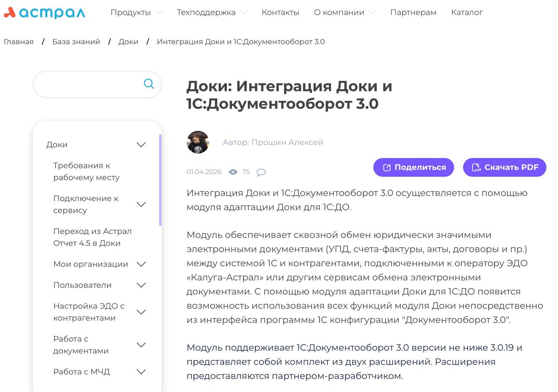Screen dimensions: 558x392
Task: Open Требования к рабочему месту article
Action: [86, 171]
